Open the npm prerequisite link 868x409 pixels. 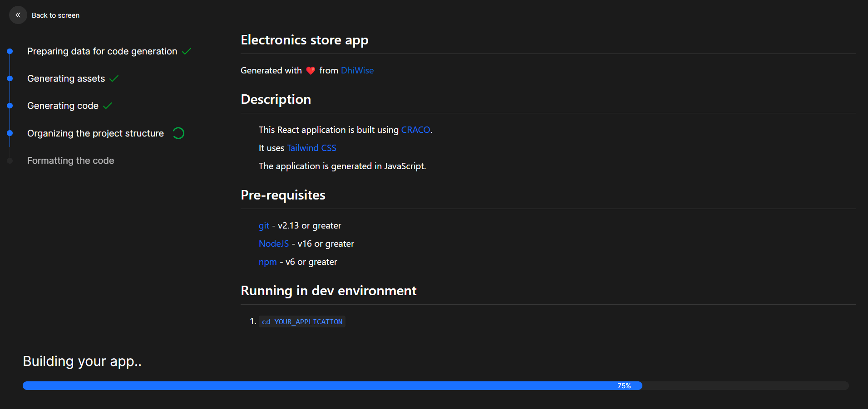click(267, 262)
